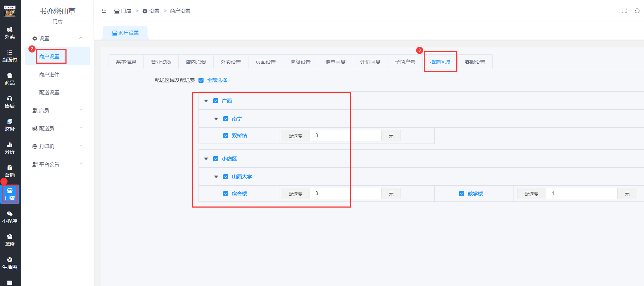Open 商户进件 in the sidebar
Image resolution: width=644 pixels, height=286 pixels.
coord(49,74)
